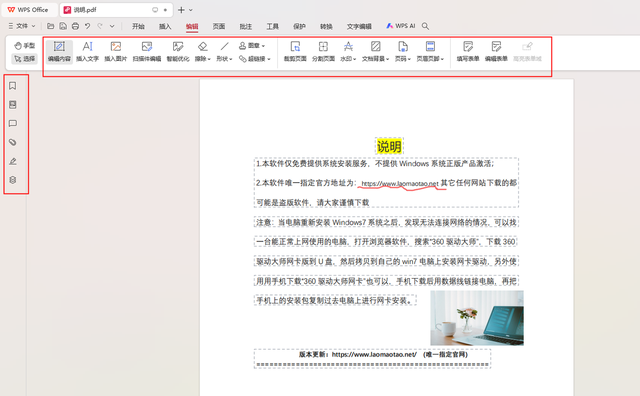
Task: Click the text line starting 1.本软件仅免费提供
Action: tap(375, 163)
